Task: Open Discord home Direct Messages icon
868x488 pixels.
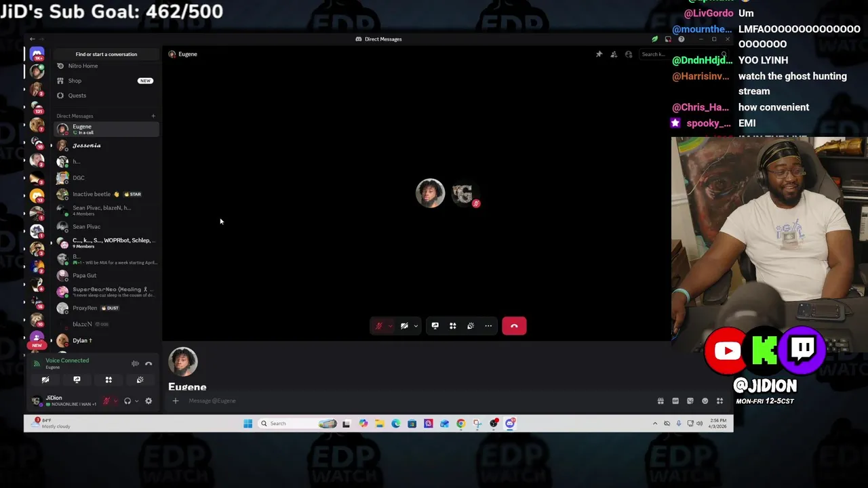Action: 37,54
